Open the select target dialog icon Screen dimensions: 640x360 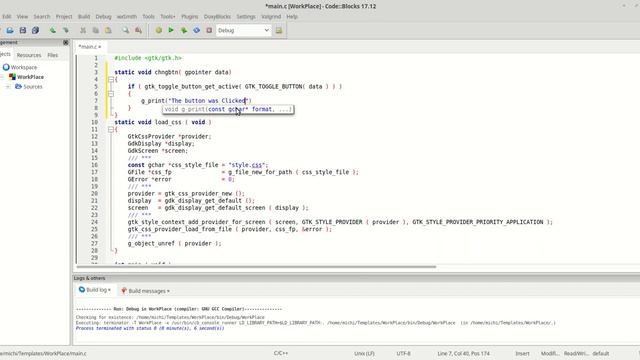(279, 30)
